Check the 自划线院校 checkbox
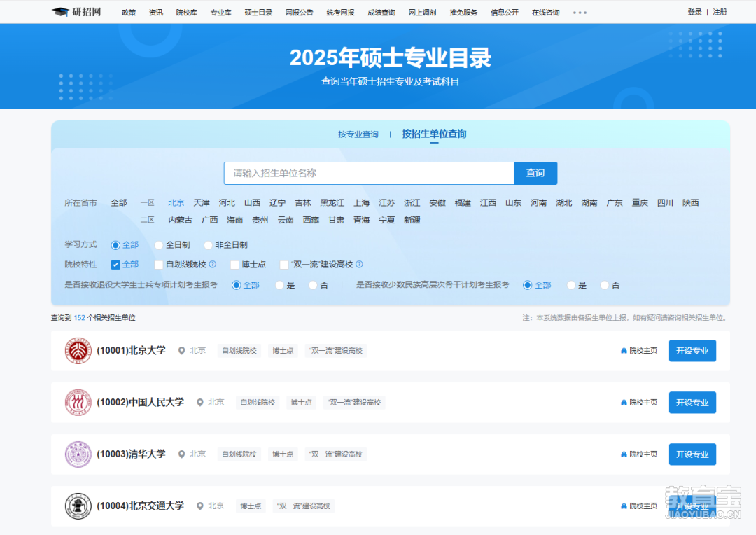The image size is (756, 535). tap(159, 265)
